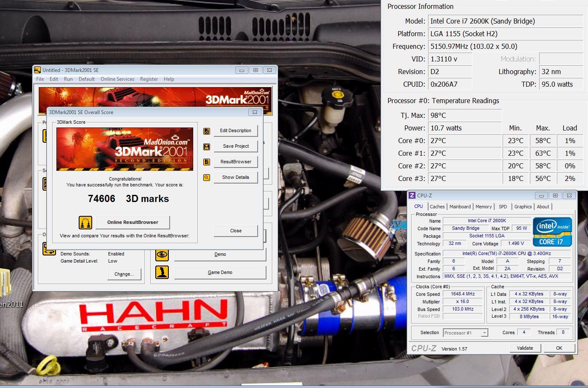Click the Frequency value 5150.97MHz field
This screenshot has height=388, width=588.
click(x=506, y=46)
